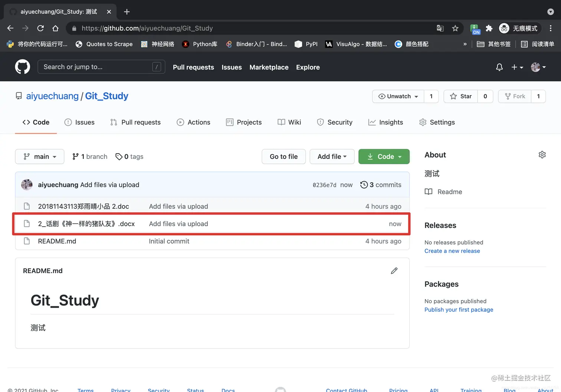This screenshot has height=392, width=561.
Task: Switch to the Projects tab
Action: click(244, 122)
